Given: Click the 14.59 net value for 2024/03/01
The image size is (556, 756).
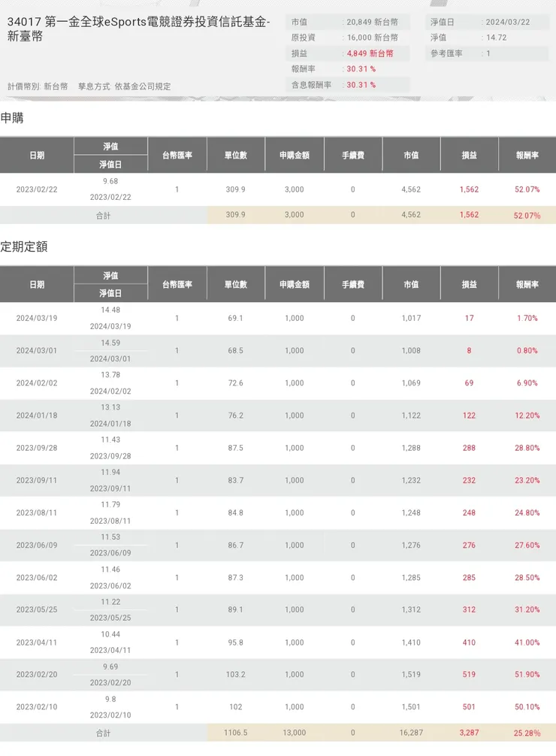Looking at the screenshot, I should click(x=110, y=343).
